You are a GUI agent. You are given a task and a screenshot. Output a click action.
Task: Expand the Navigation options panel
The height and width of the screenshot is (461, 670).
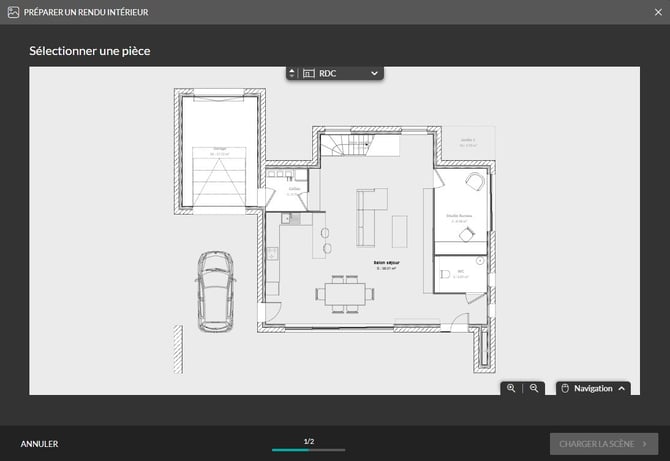click(622, 388)
